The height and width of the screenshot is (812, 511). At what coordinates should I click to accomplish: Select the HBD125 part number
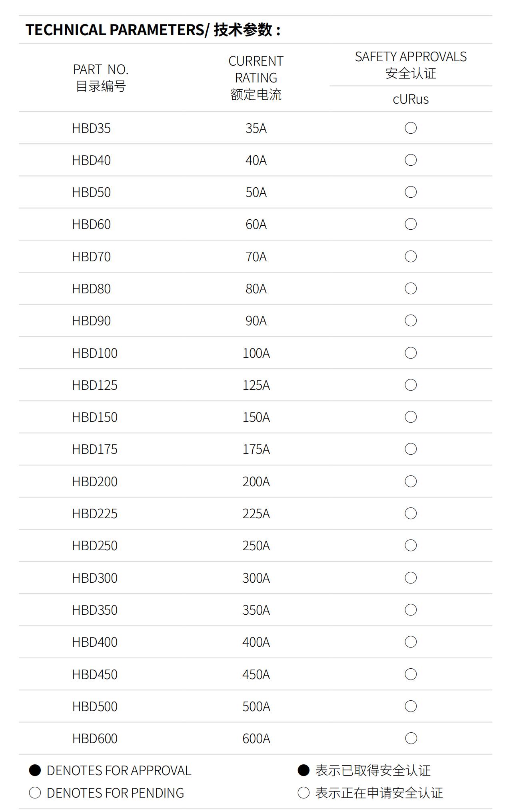tap(95, 385)
